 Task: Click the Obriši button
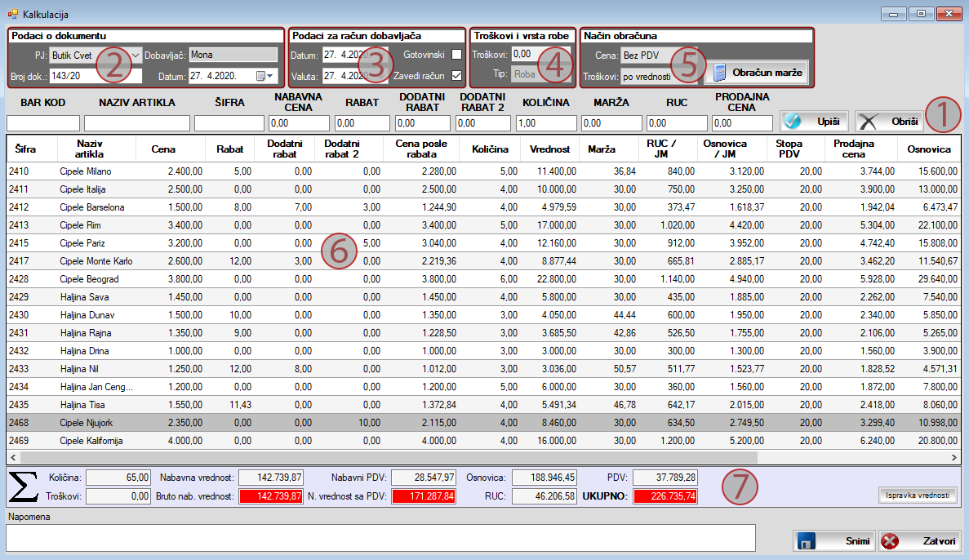(x=889, y=122)
